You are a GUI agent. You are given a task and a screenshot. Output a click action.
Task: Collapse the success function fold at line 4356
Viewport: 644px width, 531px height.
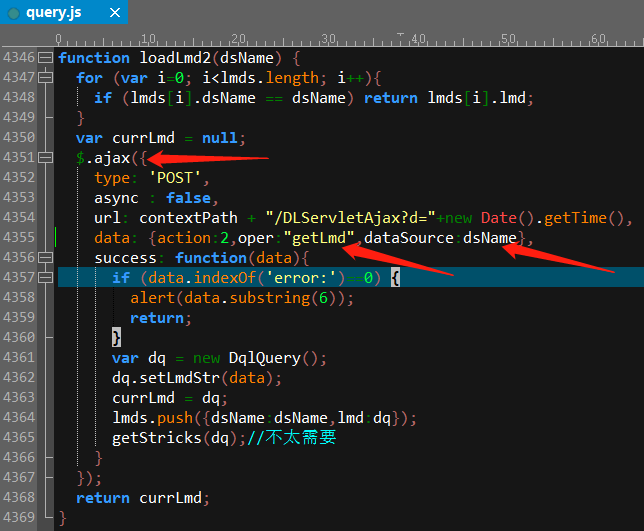click(x=45, y=257)
